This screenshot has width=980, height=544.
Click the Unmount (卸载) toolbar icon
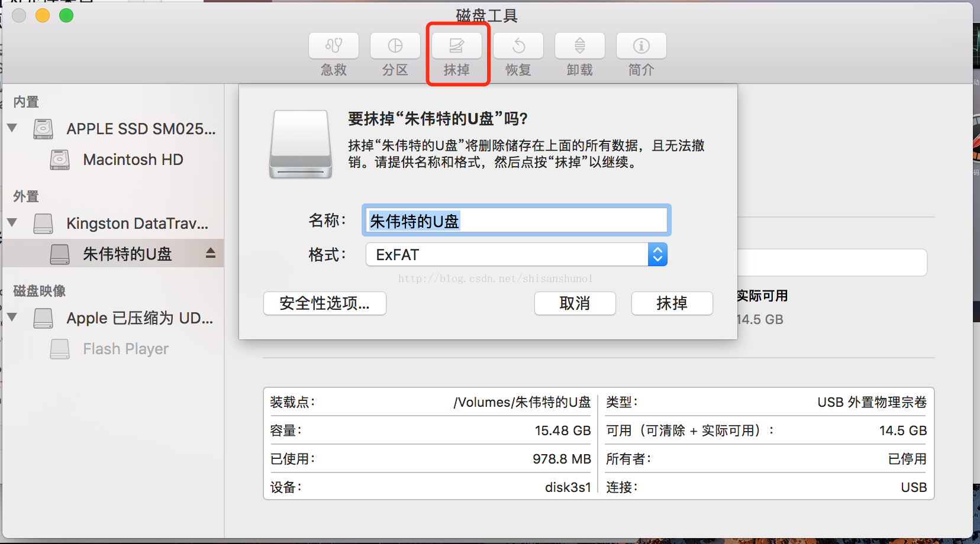(580, 46)
